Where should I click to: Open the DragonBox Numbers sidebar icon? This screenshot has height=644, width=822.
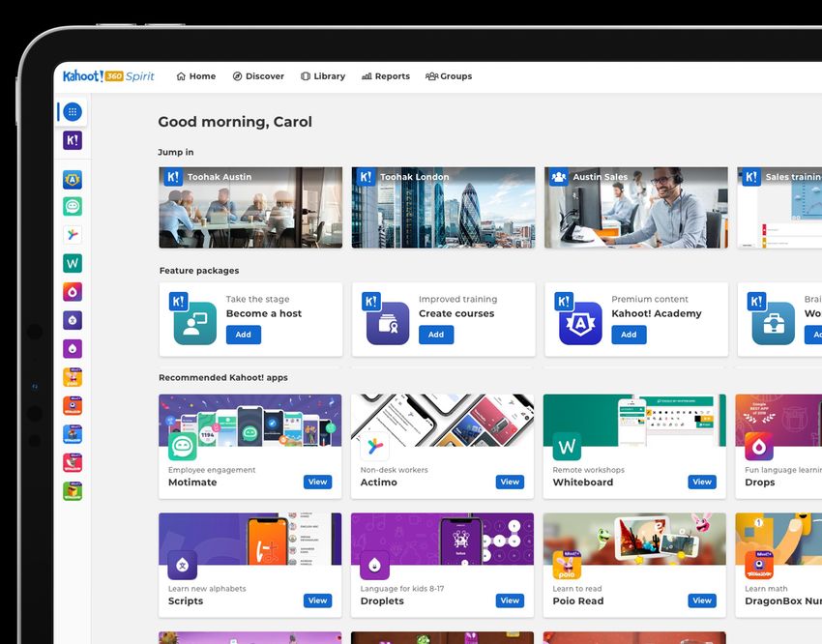[x=73, y=405]
